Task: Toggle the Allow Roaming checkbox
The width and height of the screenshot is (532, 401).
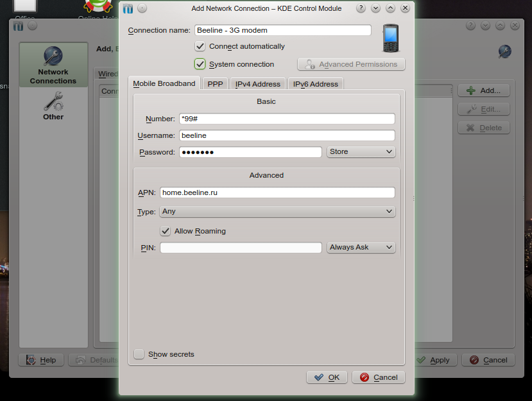Action: [165, 231]
